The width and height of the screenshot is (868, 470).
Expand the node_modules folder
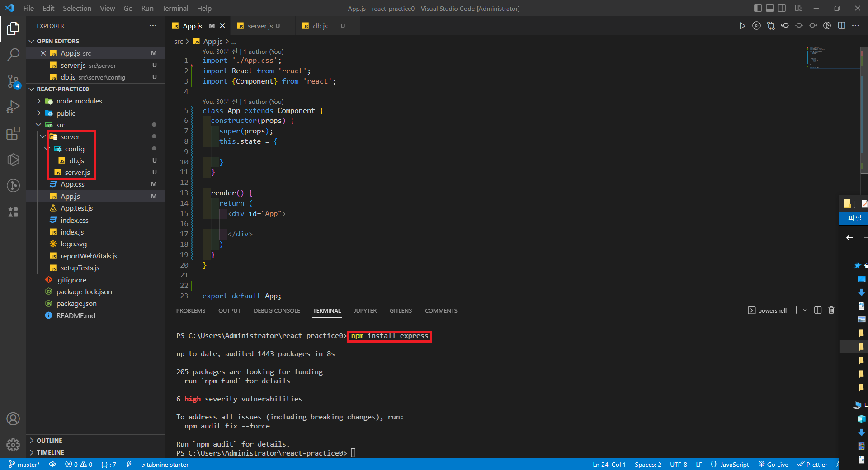(39, 101)
